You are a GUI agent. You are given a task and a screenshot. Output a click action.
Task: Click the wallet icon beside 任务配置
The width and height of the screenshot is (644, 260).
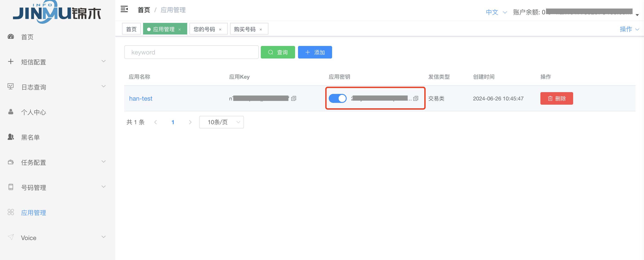[11, 162]
